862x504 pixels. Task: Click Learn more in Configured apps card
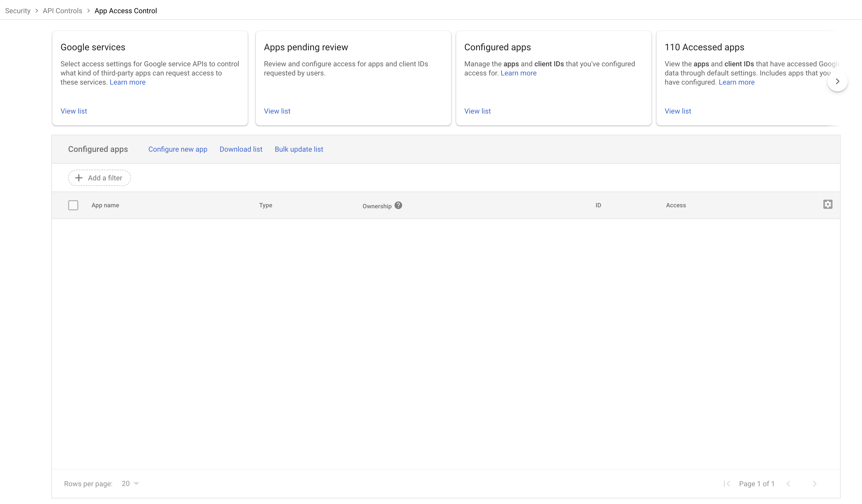518,73
